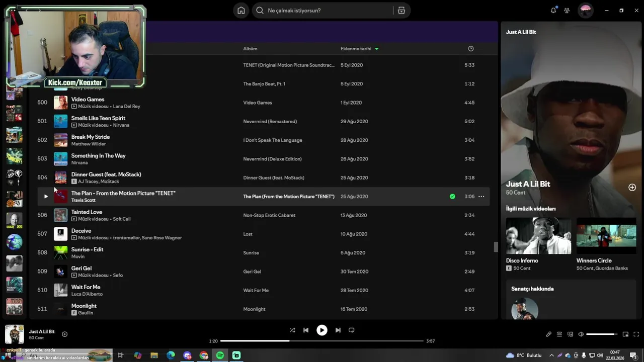This screenshot has width=644, height=362.
Task: Skip to previous track
Action: (305, 330)
